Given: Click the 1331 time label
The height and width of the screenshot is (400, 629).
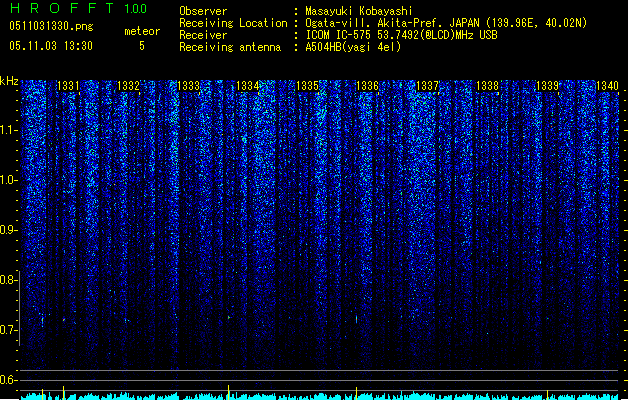Looking at the screenshot, I should 68,86.
